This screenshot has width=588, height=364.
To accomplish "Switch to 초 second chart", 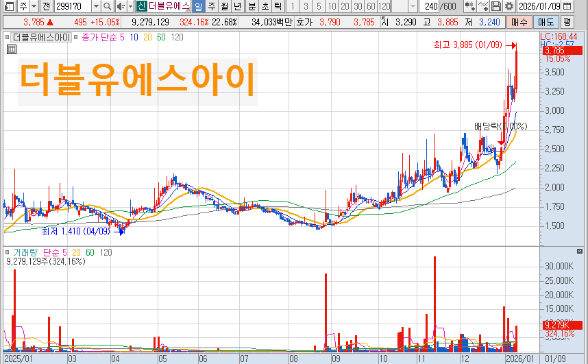I will (x=265, y=6).
